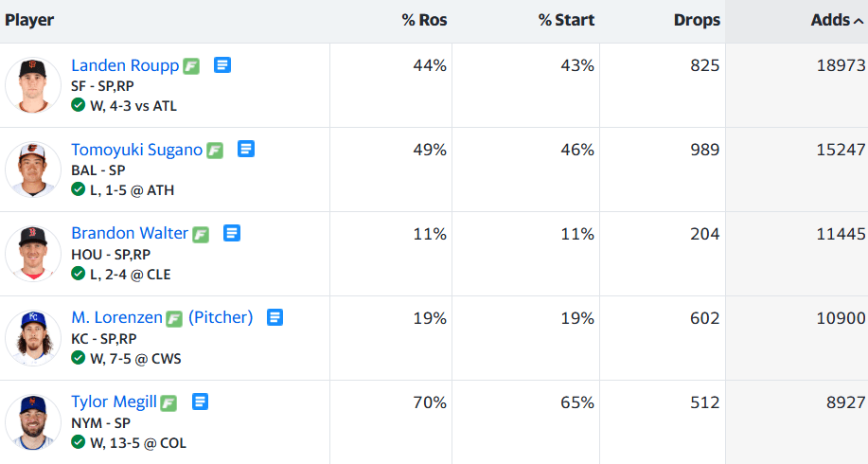Open player notes icon for Tomoyuki Sugano
Image resolution: width=868 pixels, height=464 pixels.
[x=246, y=150]
